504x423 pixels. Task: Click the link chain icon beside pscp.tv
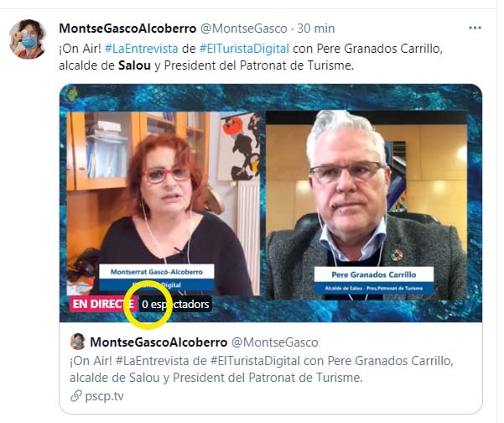[75, 396]
